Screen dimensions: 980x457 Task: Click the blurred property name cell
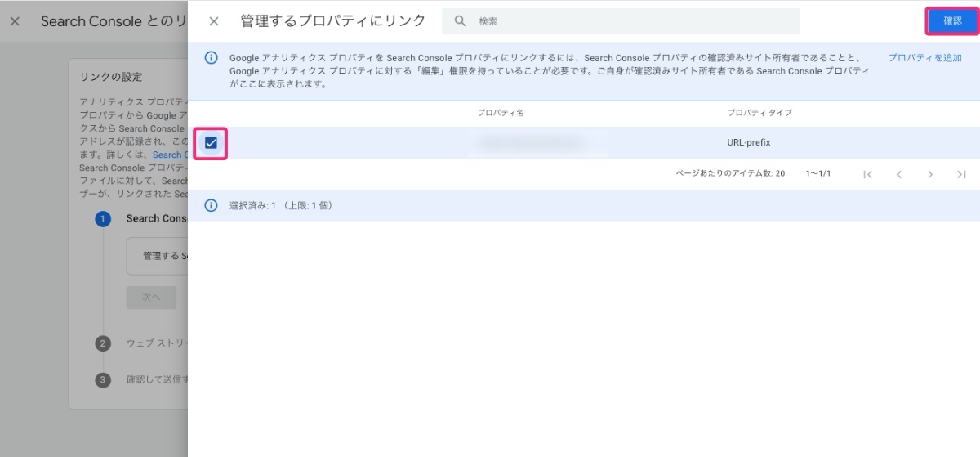coord(539,143)
